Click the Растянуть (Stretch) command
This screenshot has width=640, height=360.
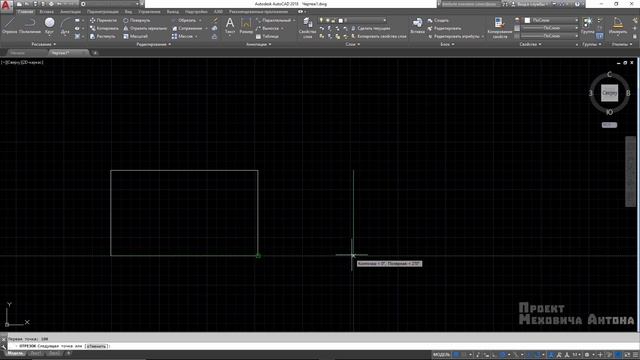click(102, 36)
